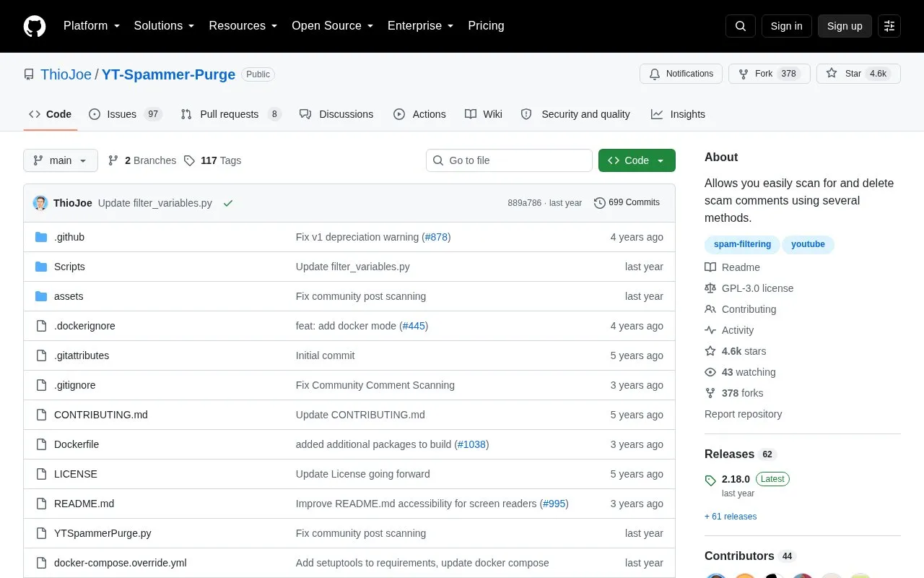Switch to the Pull requests tab
This screenshot has height=578, width=924.
[x=230, y=114]
